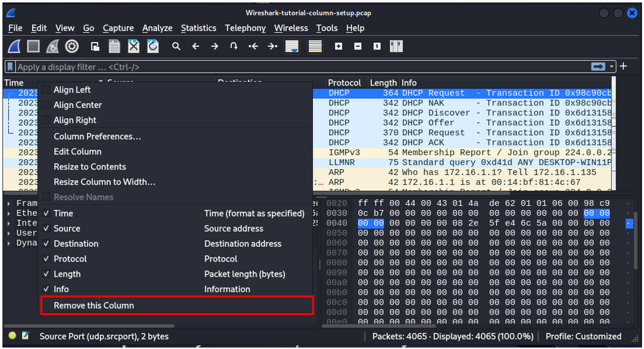644x349 pixels.
Task: Reset text to normal size
Action: pyautogui.click(x=377, y=46)
